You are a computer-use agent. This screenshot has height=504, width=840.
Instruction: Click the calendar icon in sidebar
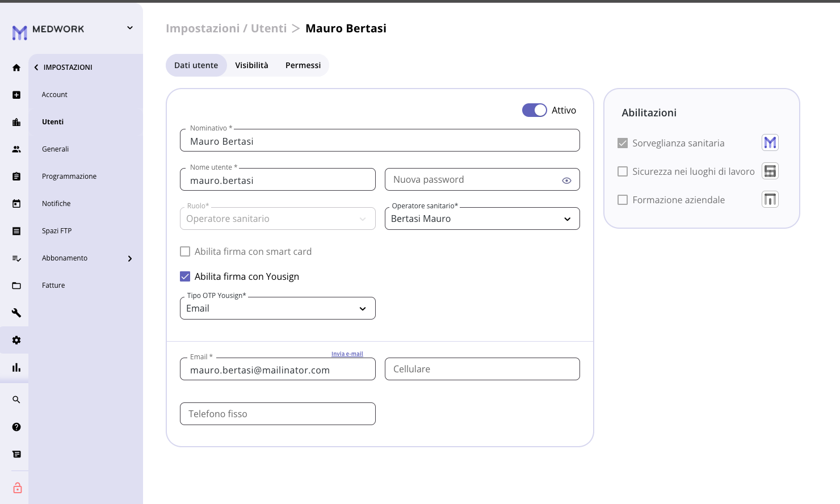(x=16, y=204)
